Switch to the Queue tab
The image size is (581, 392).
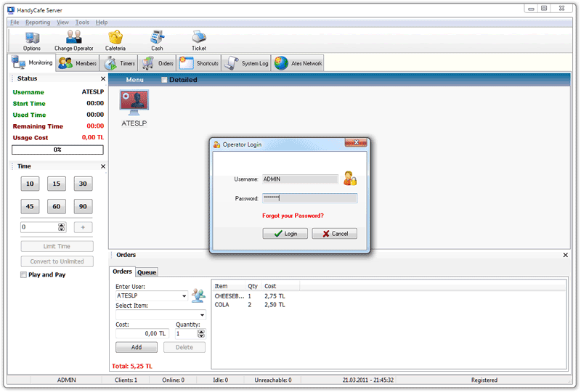coord(147,272)
